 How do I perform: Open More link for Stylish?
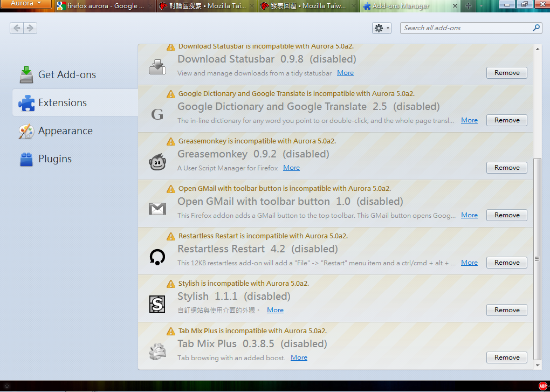click(276, 310)
